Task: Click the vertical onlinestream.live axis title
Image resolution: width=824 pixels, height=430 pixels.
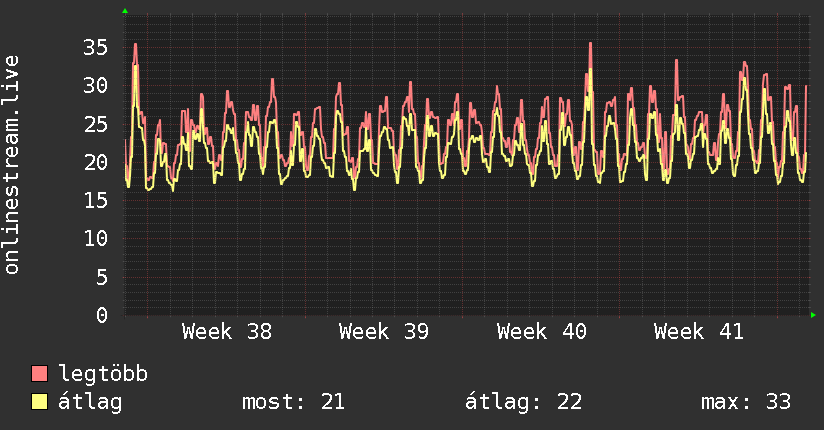Action: click(x=12, y=165)
